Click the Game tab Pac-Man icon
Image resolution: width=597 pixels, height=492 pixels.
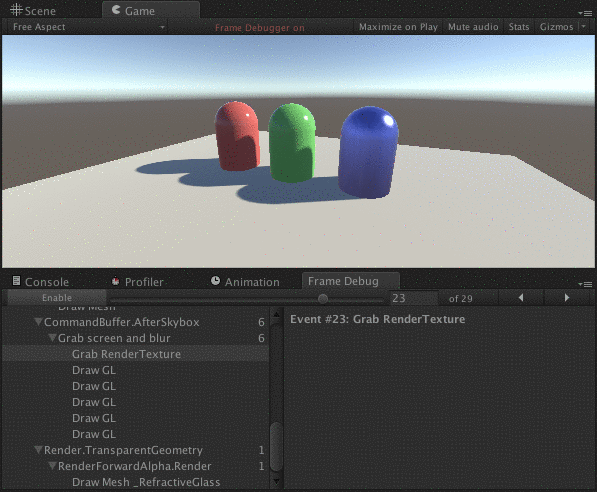pyautogui.click(x=116, y=10)
